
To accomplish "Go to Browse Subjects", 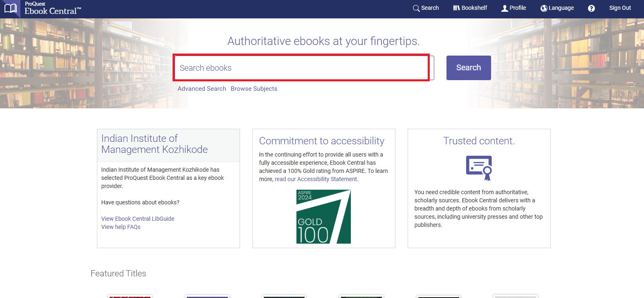I will 254,89.
